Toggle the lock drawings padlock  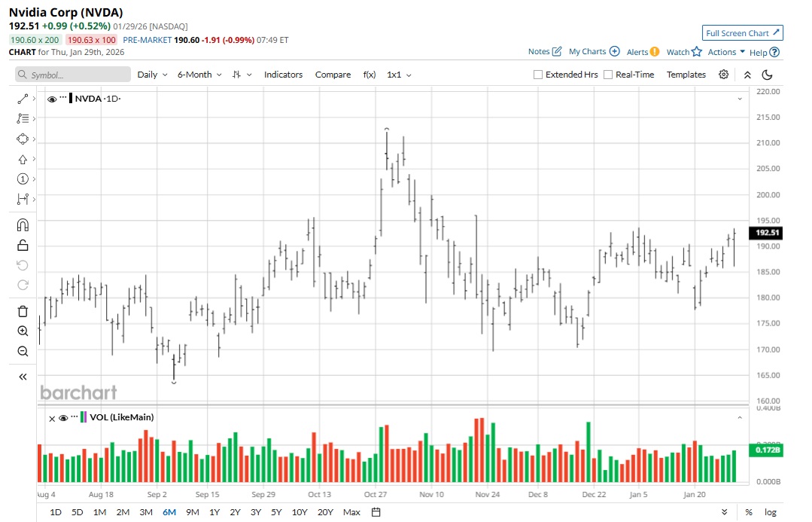tap(23, 246)
